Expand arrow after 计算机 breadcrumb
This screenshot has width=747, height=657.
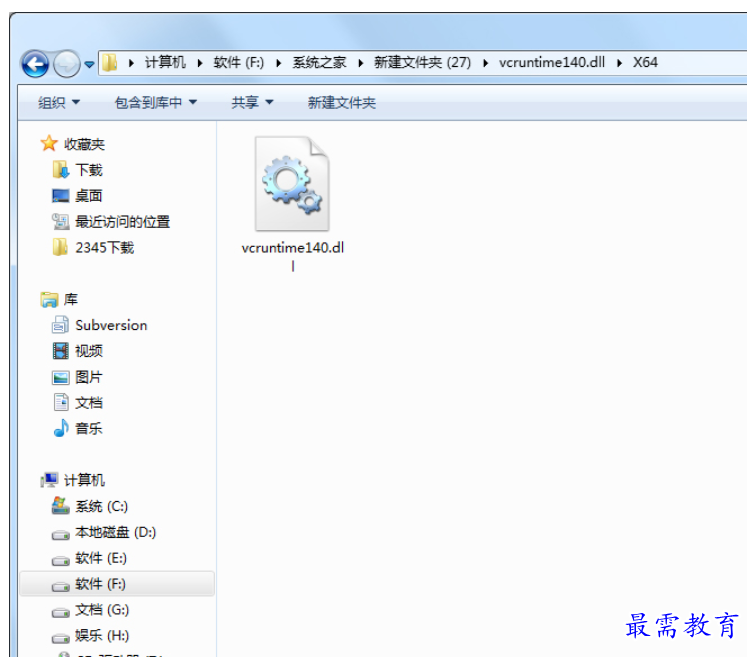point(200,63)
